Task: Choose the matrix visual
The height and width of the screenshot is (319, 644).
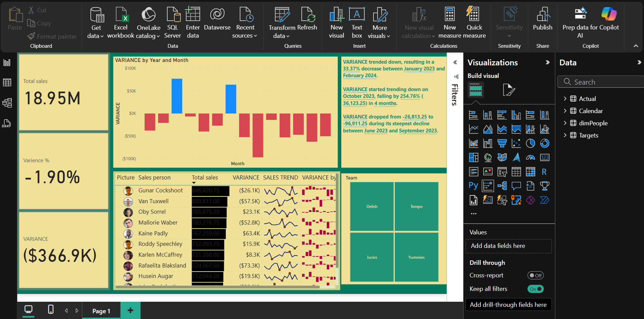Action: coord(530,172)
